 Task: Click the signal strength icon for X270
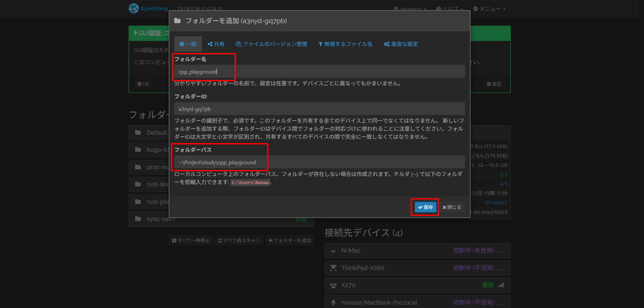(501, 285)
